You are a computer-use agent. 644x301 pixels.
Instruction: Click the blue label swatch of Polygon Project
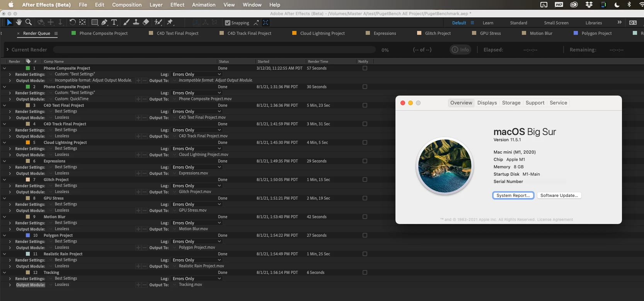click(x=28, y=235)
